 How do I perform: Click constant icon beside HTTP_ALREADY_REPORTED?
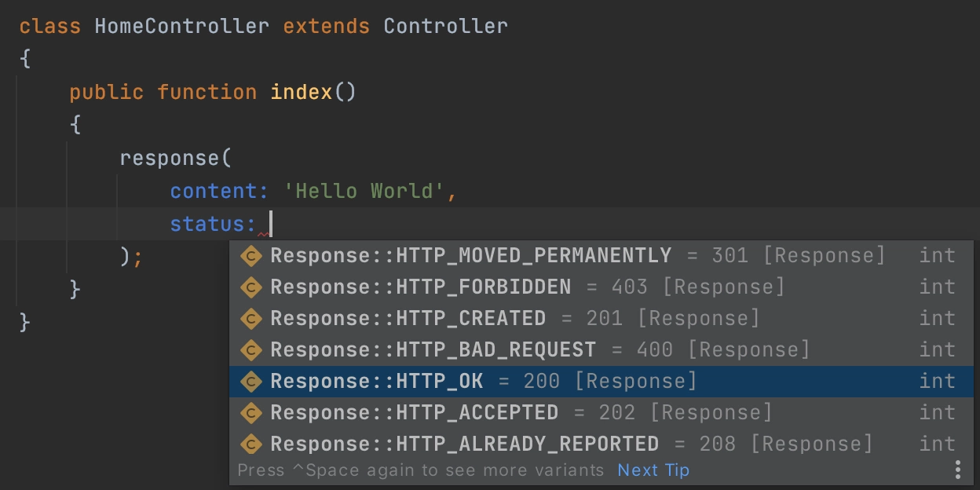[250, 444]
